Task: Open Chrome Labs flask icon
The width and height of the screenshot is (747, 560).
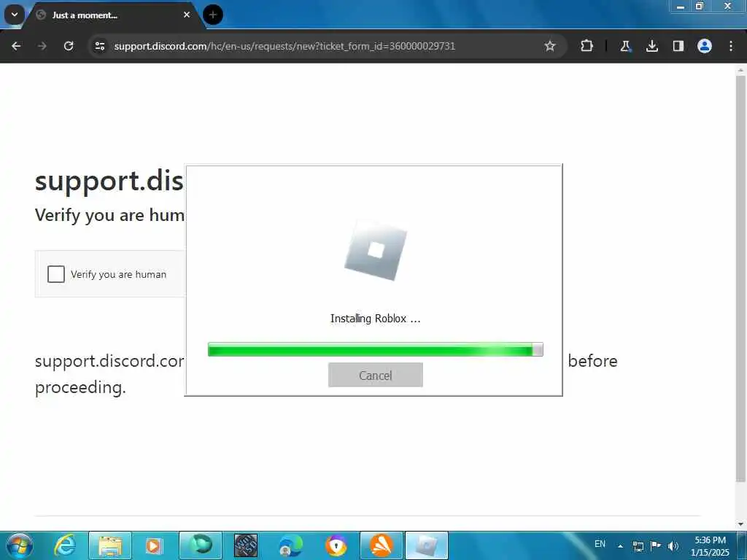Action: (x=625, y=46)
